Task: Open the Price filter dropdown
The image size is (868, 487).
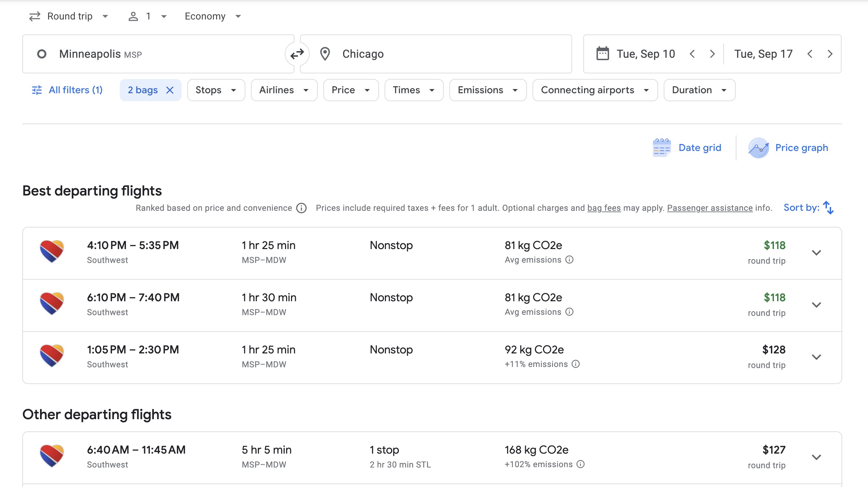Action: pyautogui.click(x=351, y=90)
